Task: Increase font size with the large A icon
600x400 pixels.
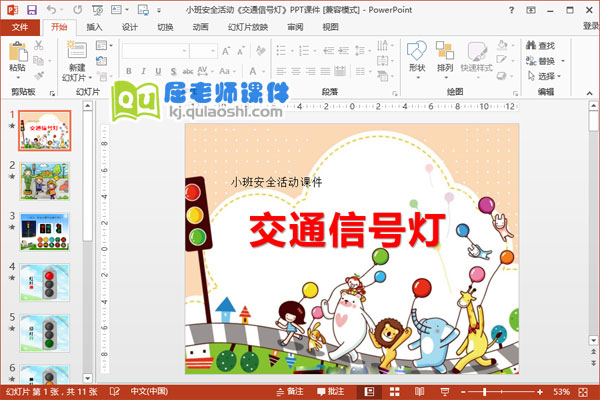Action: 226,51
